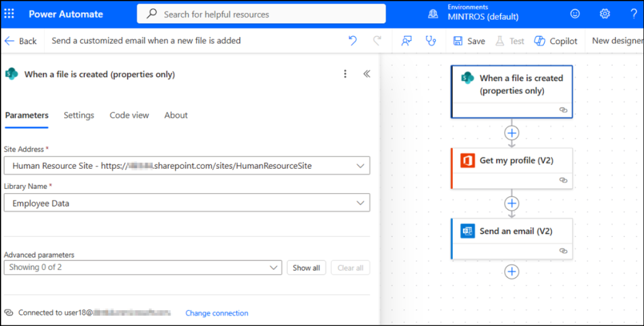Open the flow checker stethoscope icon
Viewport: 644px width, 326px height.
tap(430, 41)
